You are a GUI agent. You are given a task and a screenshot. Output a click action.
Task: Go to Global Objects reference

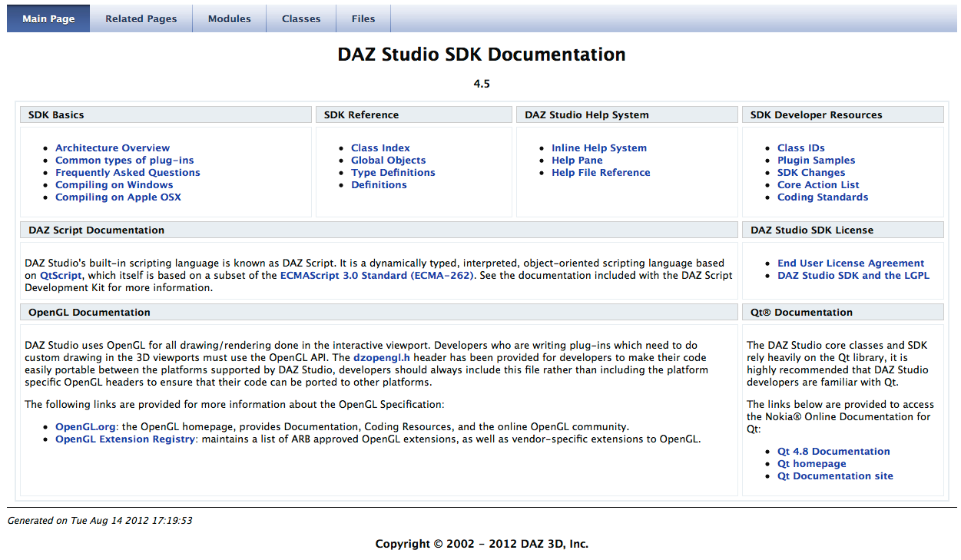pyautogui.click(x=388, y=161)
